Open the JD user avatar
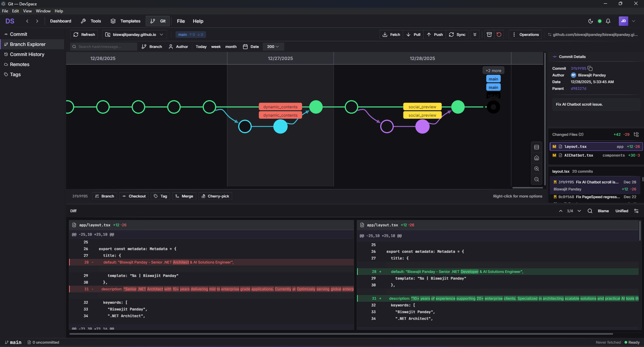Screen dimensions: 644x347 pyautogui.click(x=623, y=21)
